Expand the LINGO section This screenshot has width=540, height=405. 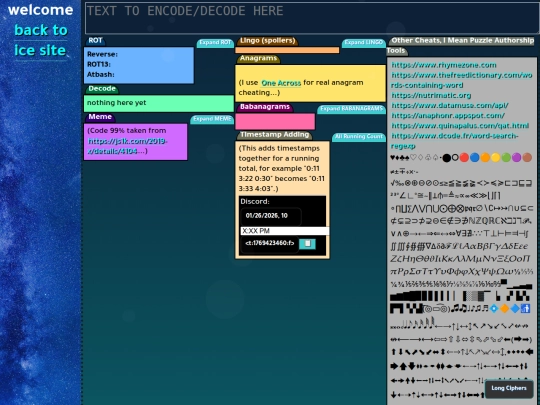(364, 43)
